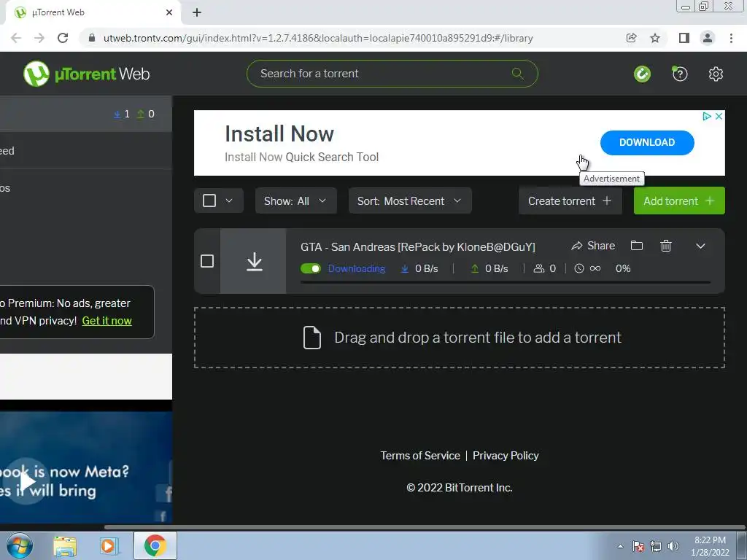The width and height of the screenshot is (747, 560).
Task: Click the GTA torrent progress bar
Action: [x=505, y=282]
